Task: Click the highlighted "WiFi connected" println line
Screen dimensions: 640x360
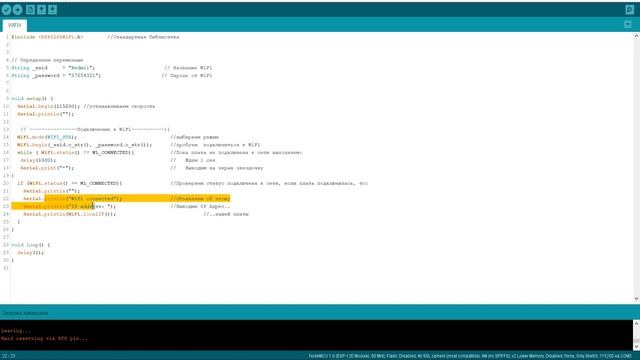Action: 127,199
